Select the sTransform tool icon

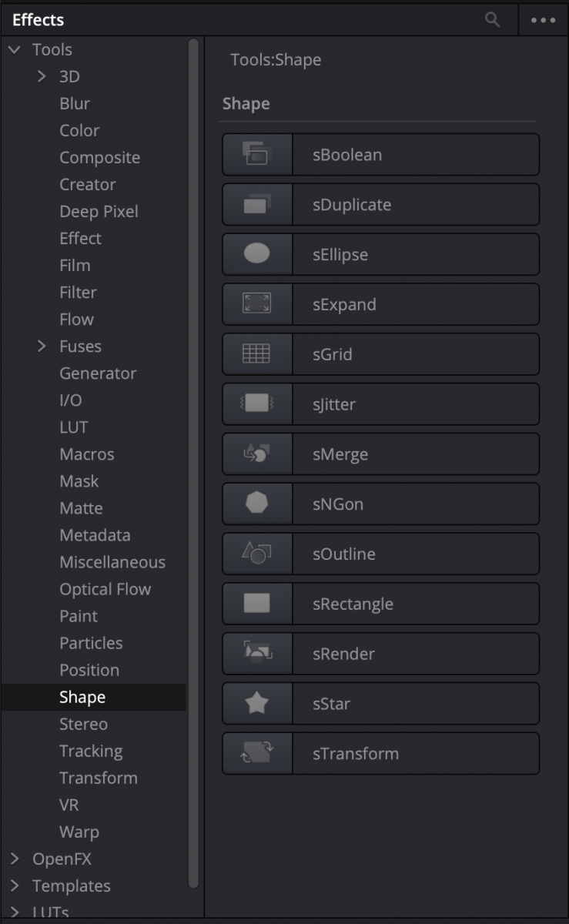(256, 753)
